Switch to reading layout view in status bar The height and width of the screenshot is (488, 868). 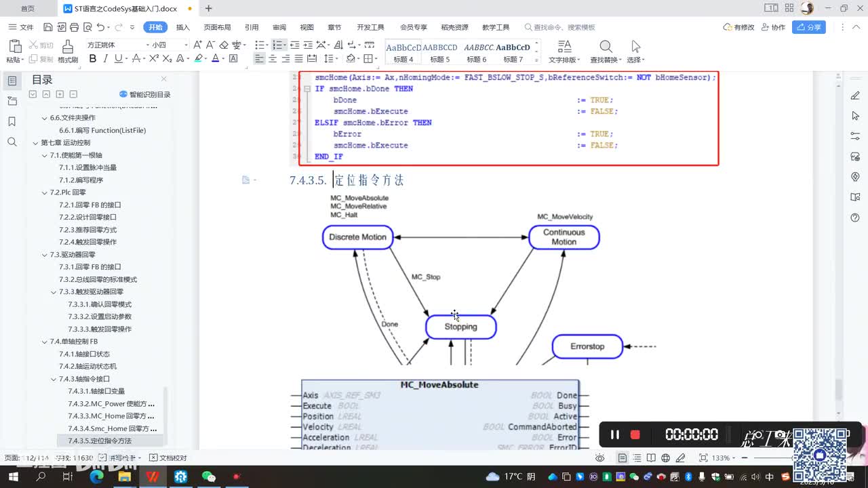click(651, 458)
